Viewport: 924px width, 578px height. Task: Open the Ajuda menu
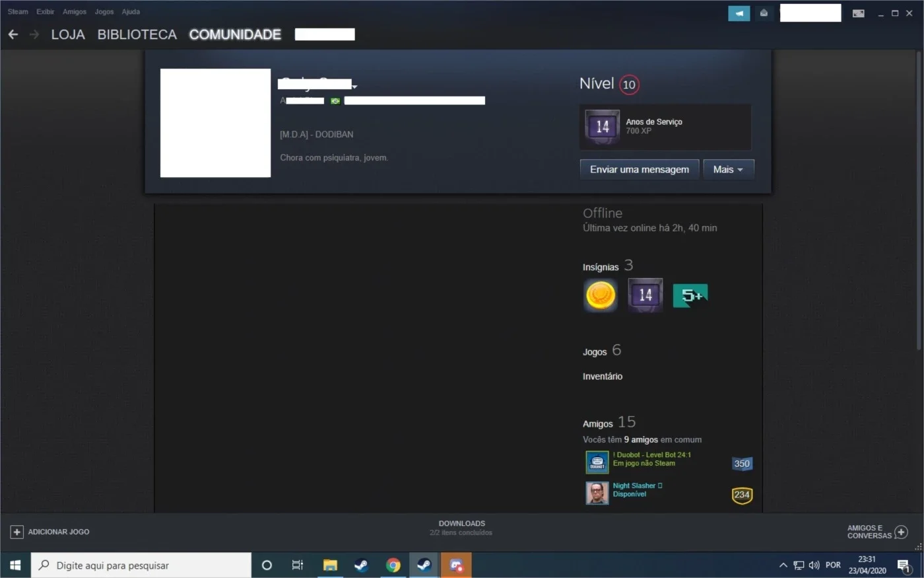point(131,12)
